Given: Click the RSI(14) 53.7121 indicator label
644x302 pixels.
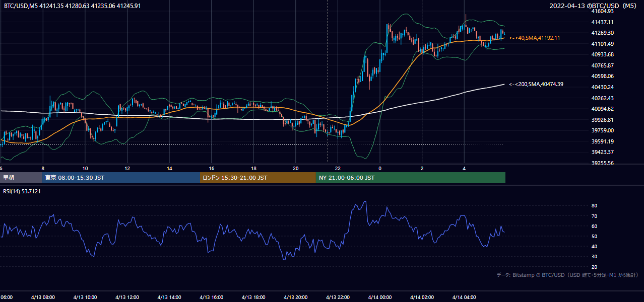Looking at the screenshot, I should (x=22, y=191).
